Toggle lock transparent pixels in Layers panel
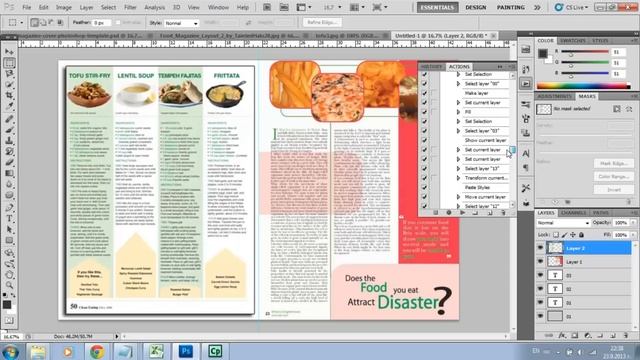This screenshot has width=640, height=360. (556, 235)
